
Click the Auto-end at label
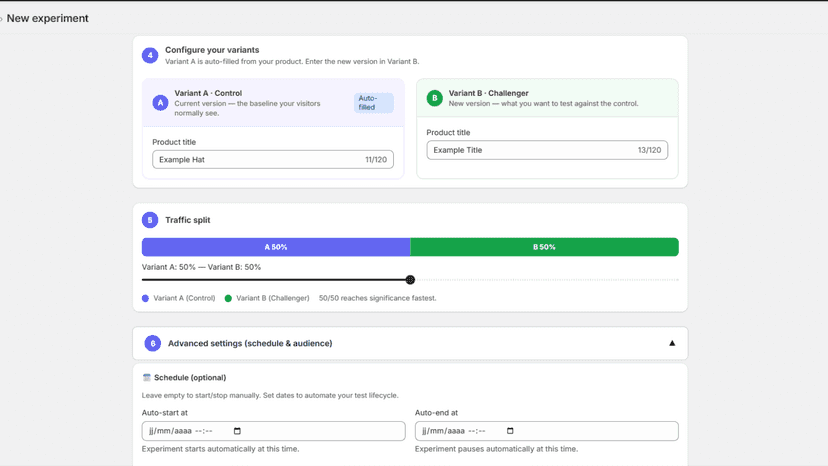coord(436,413)
